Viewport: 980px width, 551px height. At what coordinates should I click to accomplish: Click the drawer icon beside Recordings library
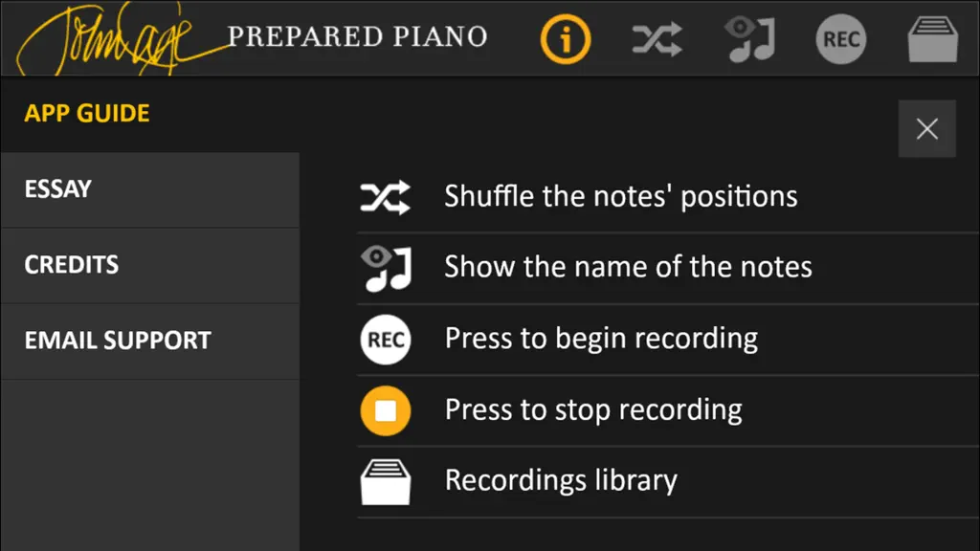[386, 482]
